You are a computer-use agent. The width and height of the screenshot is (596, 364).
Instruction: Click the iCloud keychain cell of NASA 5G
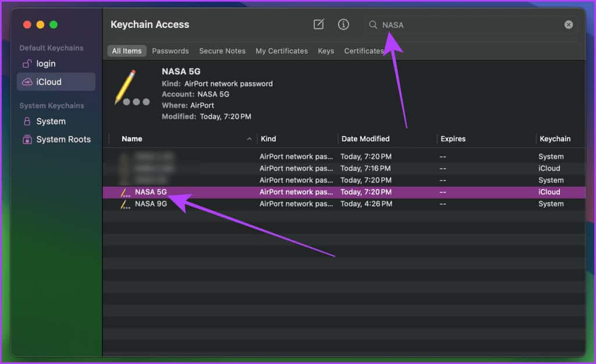(x=549, y=192)
